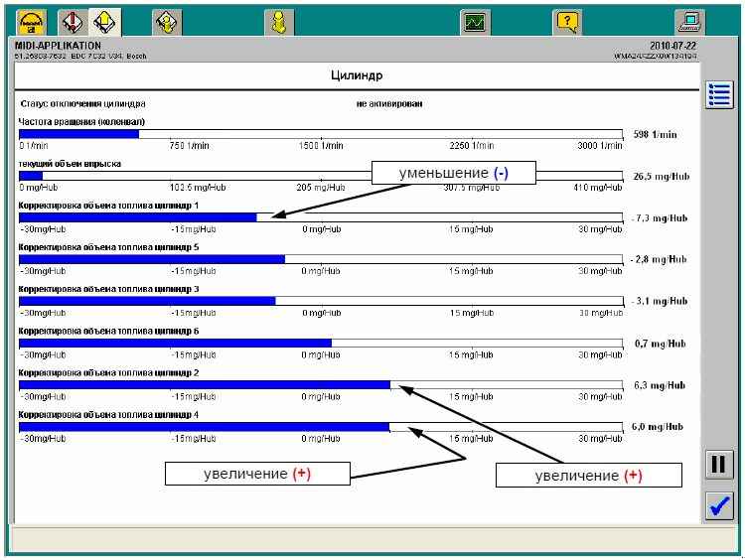Screen dimensions: 745x560
Task: Click the cylinder 1 fuel correction bar
Action: 321,216
